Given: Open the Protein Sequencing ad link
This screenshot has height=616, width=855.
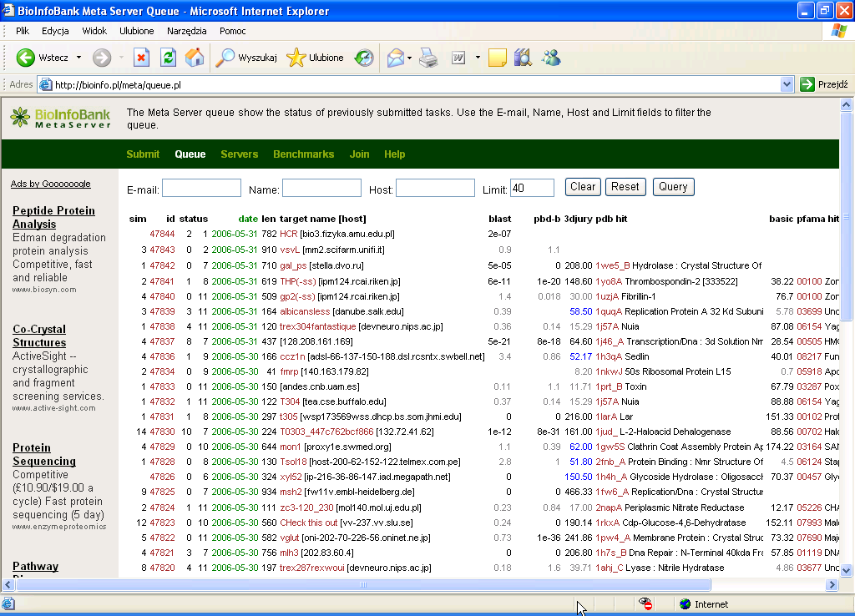Looking at the screenshot, I should pos(44,454).
